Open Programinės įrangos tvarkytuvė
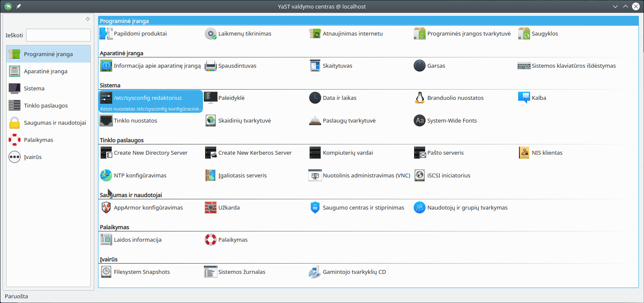This screenshot has width=644, height=303. pyautogui.click(x=468, y=34)
